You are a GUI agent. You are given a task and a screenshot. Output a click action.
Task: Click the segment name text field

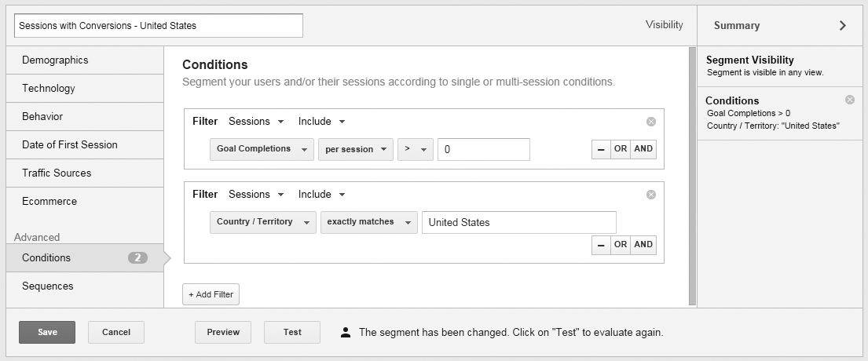click(x=158, y=25)
